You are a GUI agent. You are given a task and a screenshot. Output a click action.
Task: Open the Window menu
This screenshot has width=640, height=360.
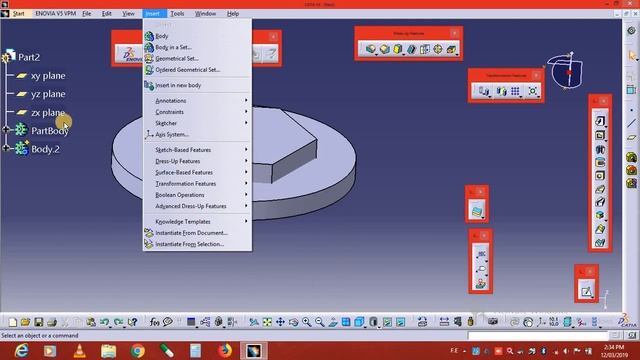point(205,13)
